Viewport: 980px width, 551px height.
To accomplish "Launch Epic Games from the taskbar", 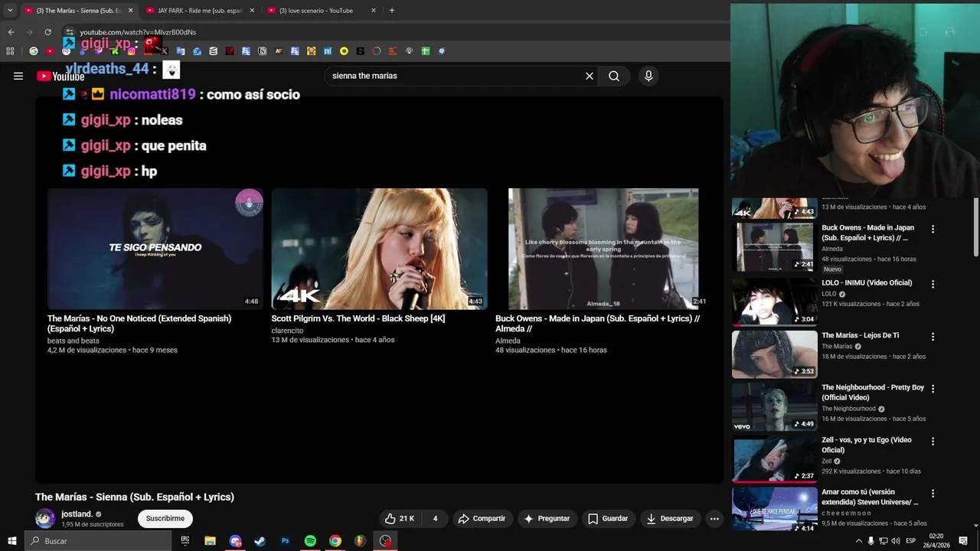I will (x=185, y=541).
